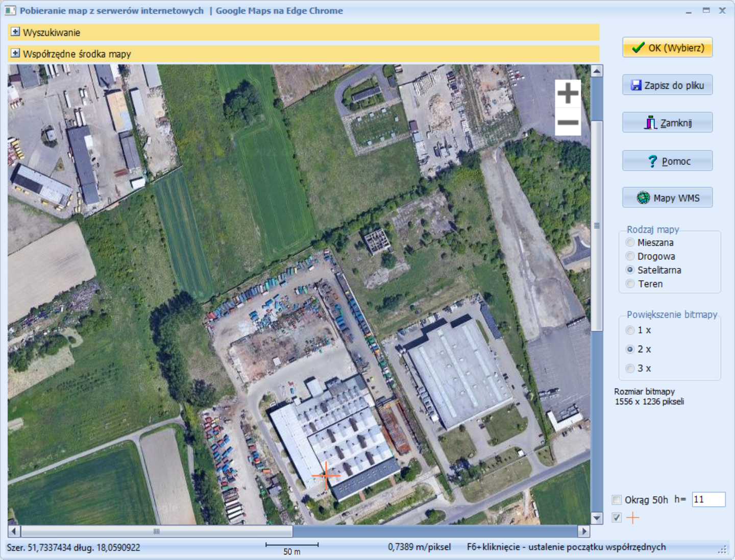Click the application icon in title bar
This screenshot has width=735, height=560.
point(10,10)
